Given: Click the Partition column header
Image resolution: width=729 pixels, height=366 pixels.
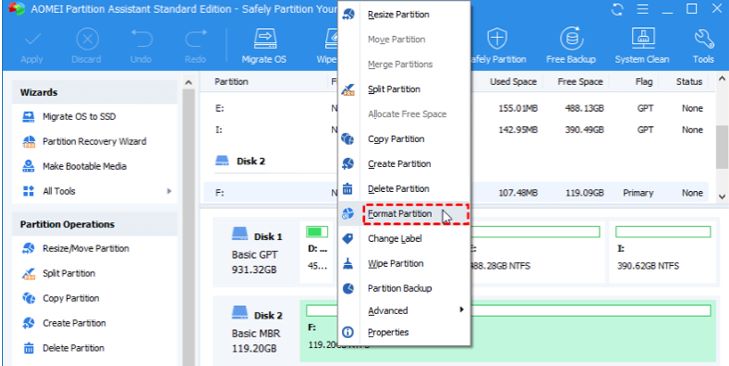Looking at the screenshot, I should pos(232,82).
